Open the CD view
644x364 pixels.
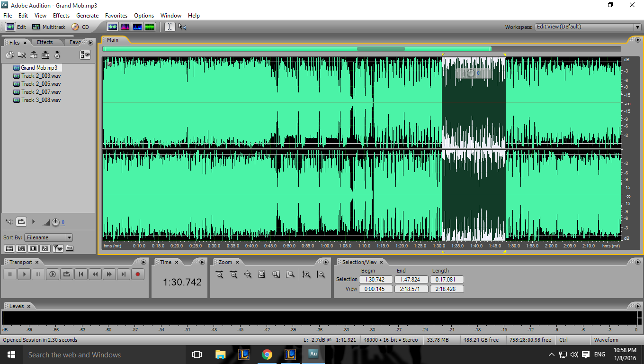click(x=80, y=27)
